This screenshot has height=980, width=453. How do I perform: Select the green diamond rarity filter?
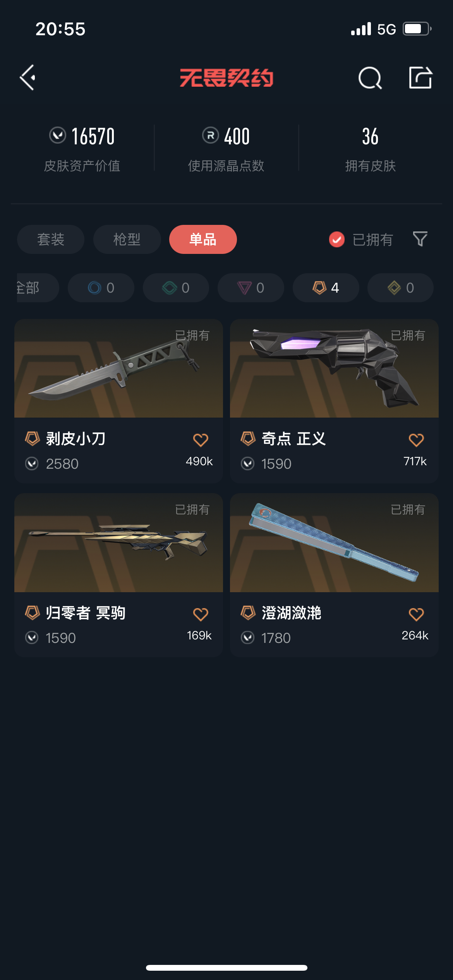176,288
